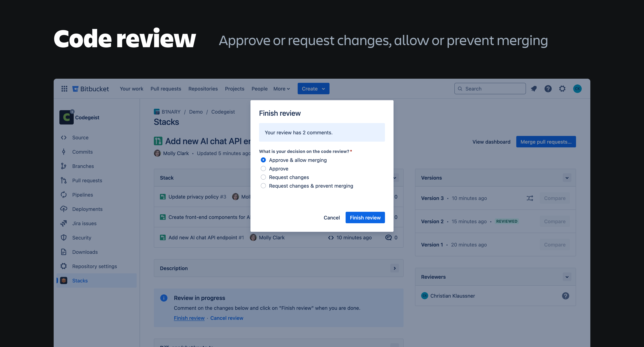
Task: Click the Cancel review link
Action: pos(226,318)
